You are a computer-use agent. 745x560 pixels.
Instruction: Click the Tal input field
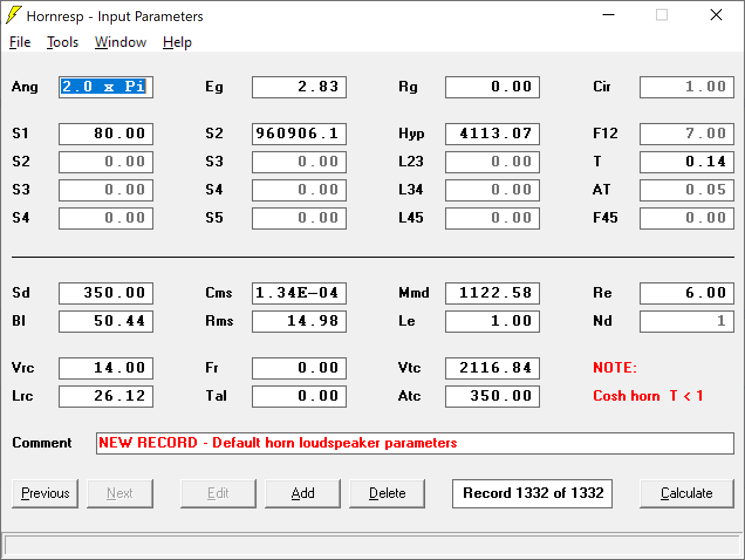tap(299, 397)
